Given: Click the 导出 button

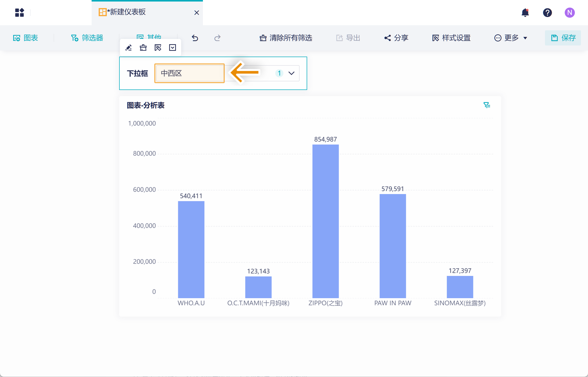Looking at the screenshot, I should coord(348,38).
